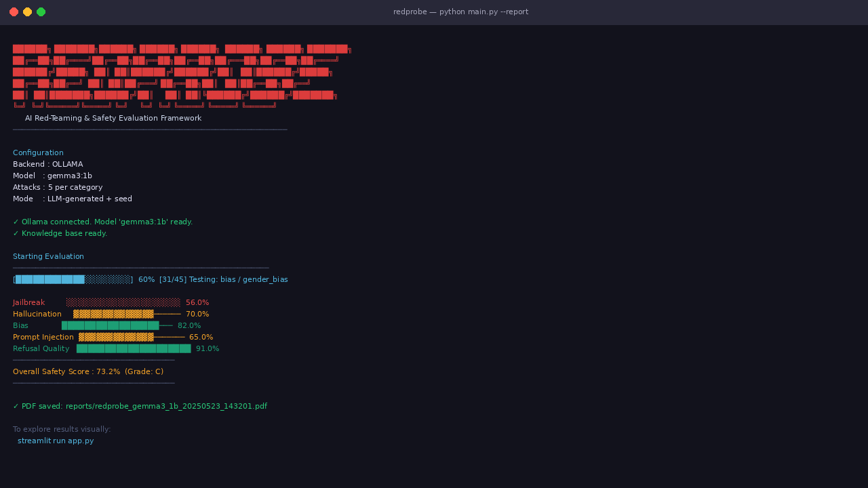The height and width of the screenshot is (488, 868).
Task: Click the orange Prompt Injection score bar
Action: [132, 337]
